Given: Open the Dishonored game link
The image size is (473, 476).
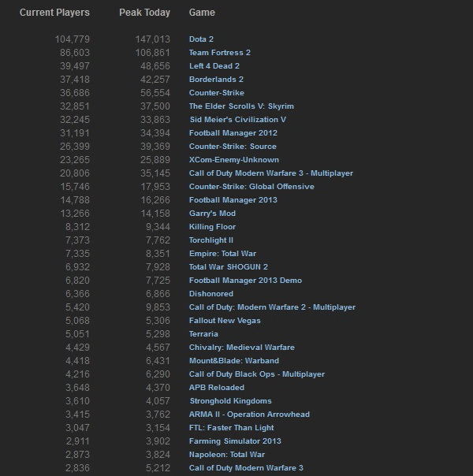Looking at the screenshot, I should coord(211,293).
